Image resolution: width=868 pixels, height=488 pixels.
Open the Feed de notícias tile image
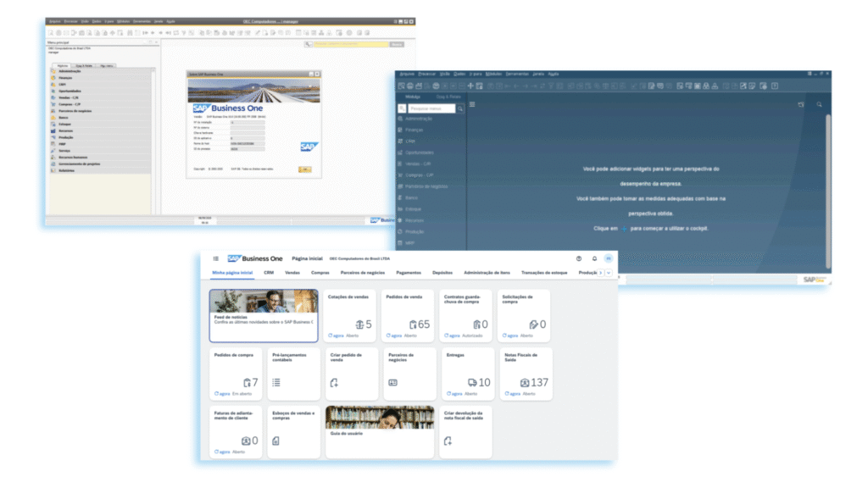coord(264,302)
